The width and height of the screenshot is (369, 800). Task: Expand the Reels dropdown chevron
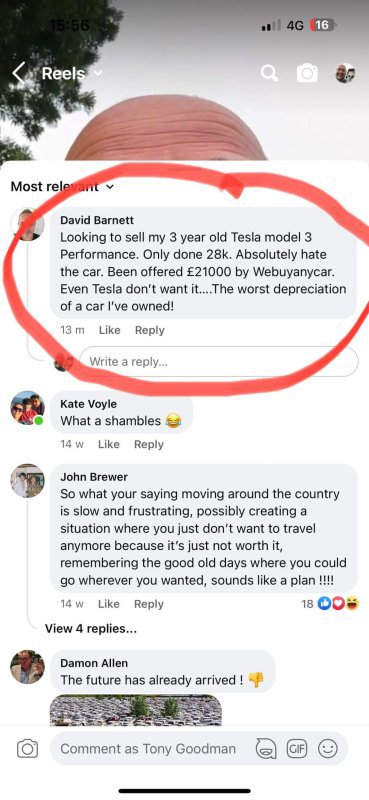[x=97, y=73]
